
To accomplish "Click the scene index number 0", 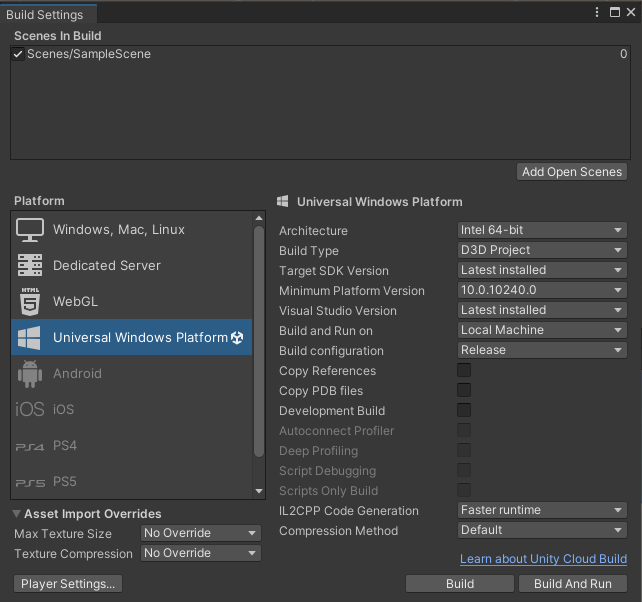I will pyautogui.click(x=623, y=54).
